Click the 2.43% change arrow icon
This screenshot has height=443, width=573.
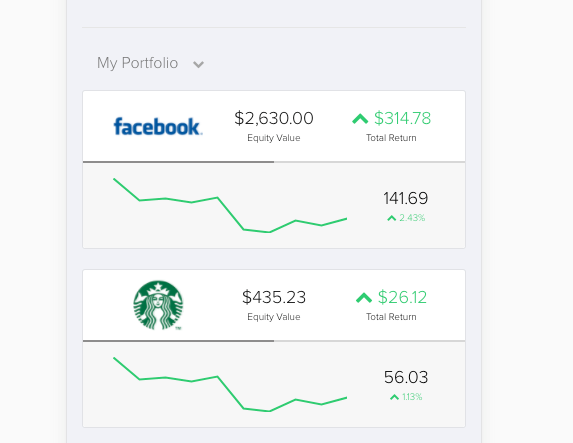391,218
